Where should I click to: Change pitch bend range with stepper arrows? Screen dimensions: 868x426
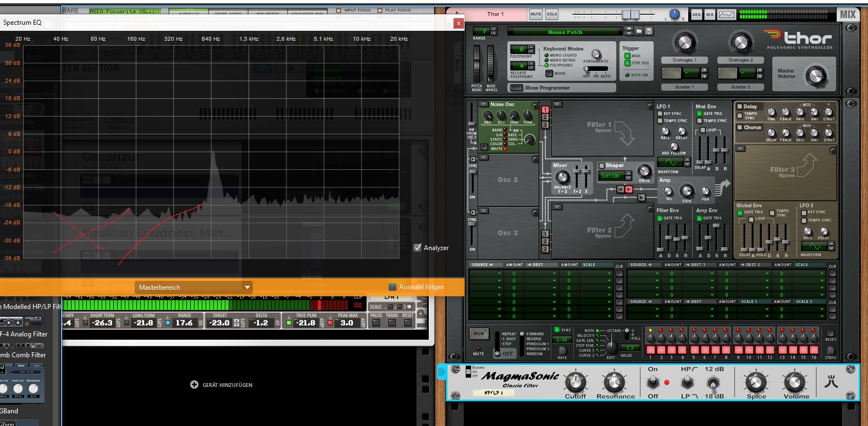494,31
